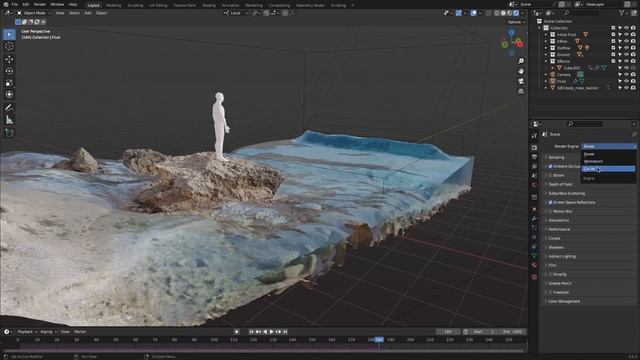This screenshot has height=360, width=640.
Task: Enable the Freestyle checkbox
Action: pyautogui.click(x=550, y=292)
